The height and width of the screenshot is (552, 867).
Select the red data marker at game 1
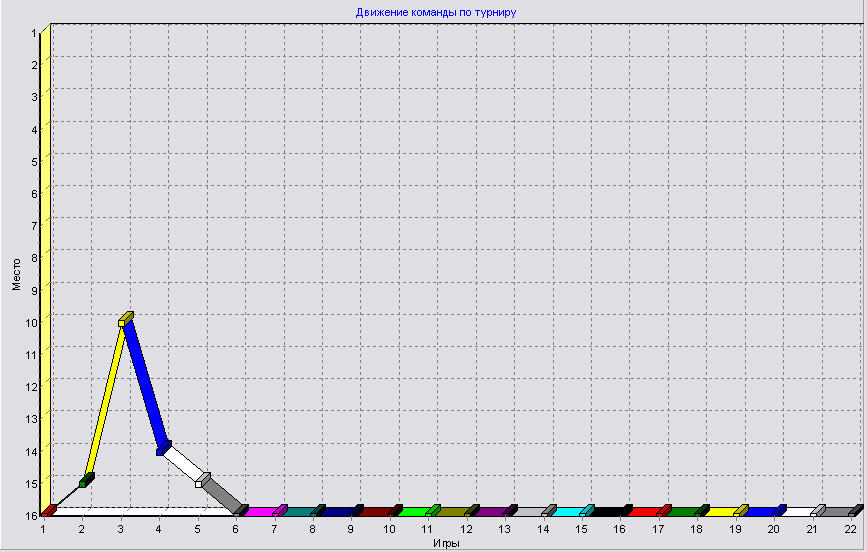pyautogui.click(x=49, y=511)
